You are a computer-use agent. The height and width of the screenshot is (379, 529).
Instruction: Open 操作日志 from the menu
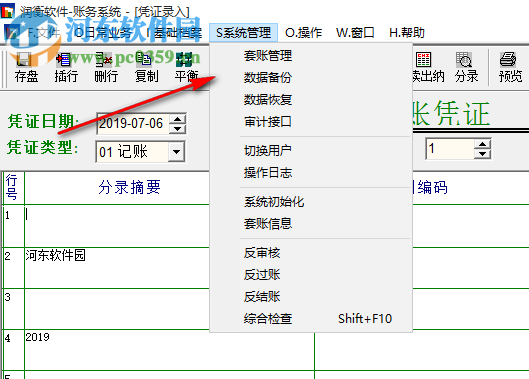[x=311, y=172]
